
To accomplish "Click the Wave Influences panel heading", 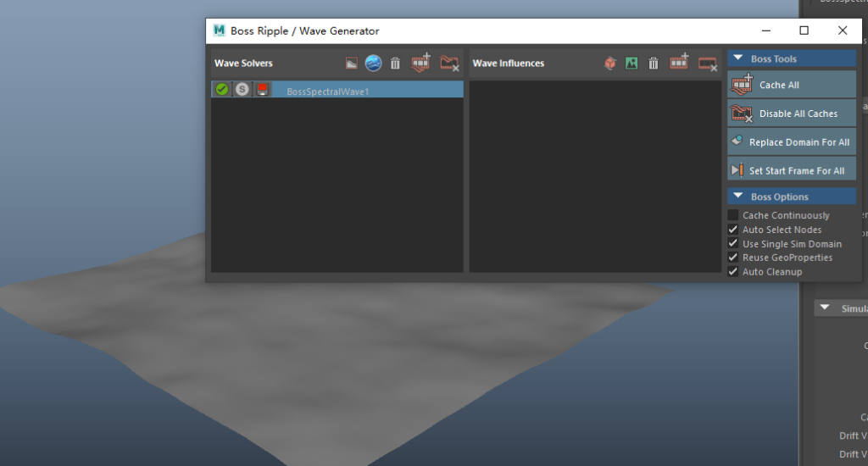I will (x=509, y=63).
